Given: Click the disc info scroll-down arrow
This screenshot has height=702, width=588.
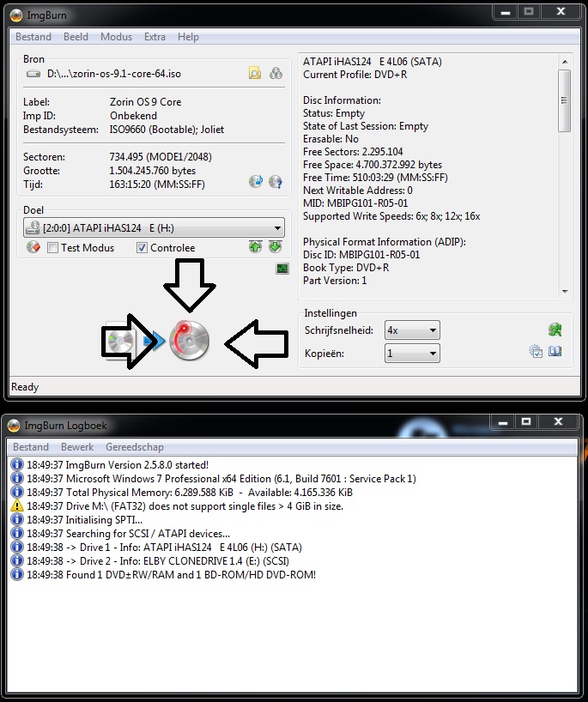Looking at the screenshot, I should tap(564, 292).
